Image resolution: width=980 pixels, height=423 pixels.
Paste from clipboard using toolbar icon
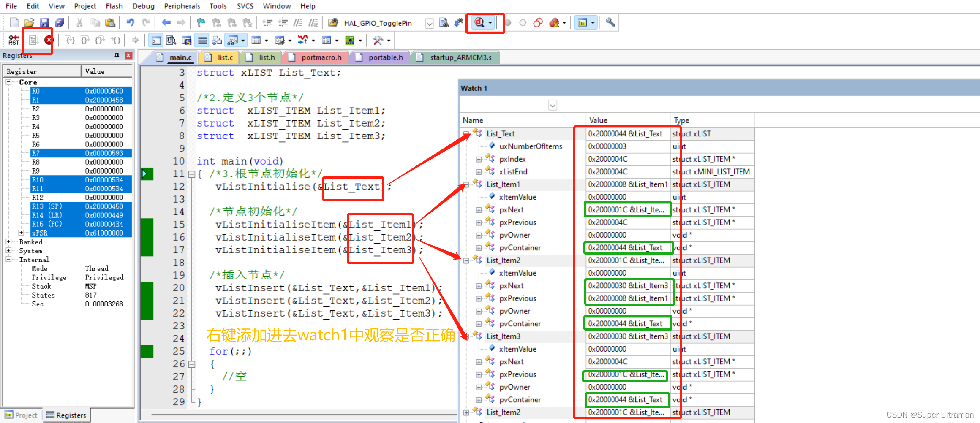click(110, 23)
